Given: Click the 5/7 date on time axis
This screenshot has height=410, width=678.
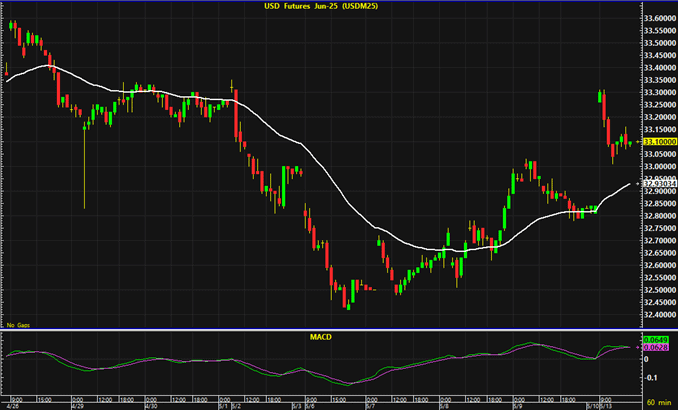Looking at the screenshot, I should click(370, 406).
